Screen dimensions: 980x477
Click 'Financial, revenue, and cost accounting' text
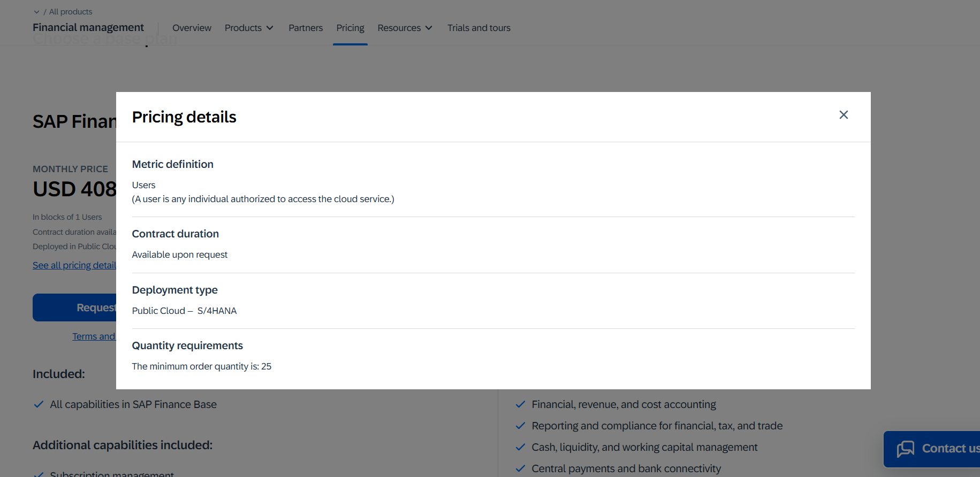coord(624,404)
